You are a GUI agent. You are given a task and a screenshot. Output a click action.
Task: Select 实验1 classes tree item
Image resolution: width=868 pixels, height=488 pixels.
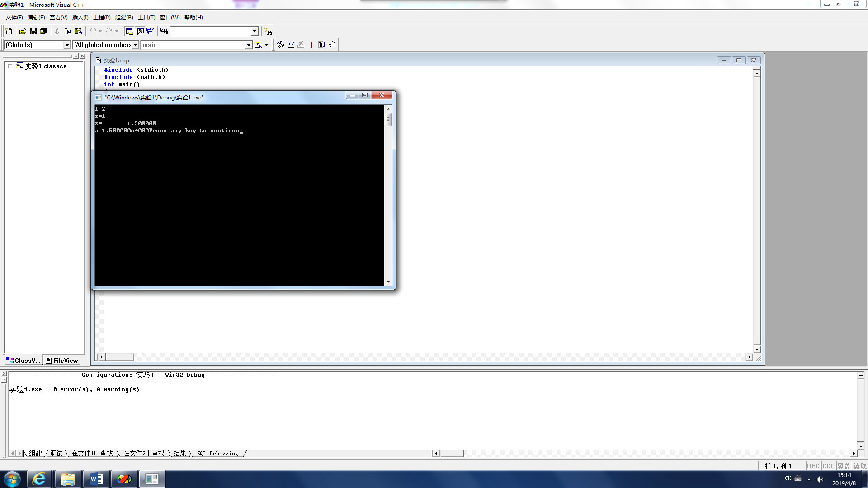(x=46, y=66)
